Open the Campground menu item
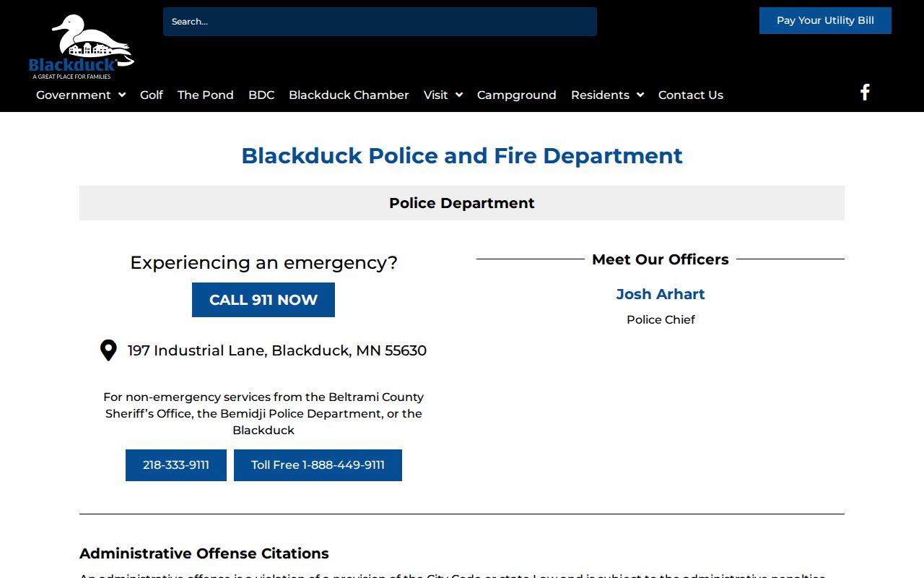 coord(517,95)
